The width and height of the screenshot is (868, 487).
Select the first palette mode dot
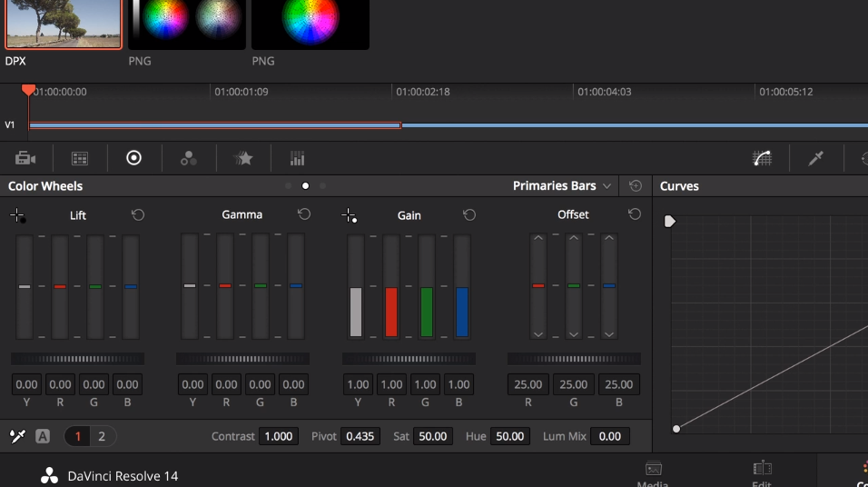pyautogui.click(x=288, y=186)
